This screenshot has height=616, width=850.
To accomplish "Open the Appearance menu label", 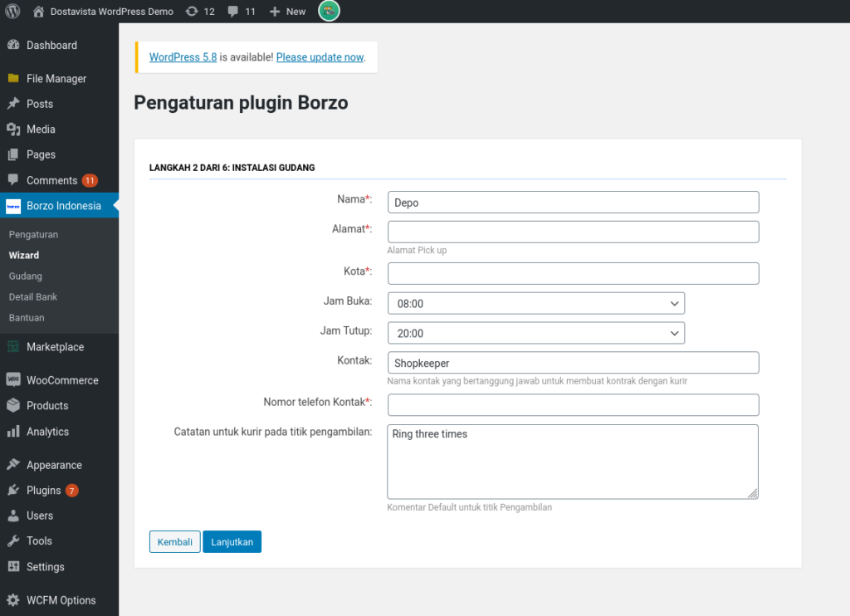I will click(x=54, y=465).
